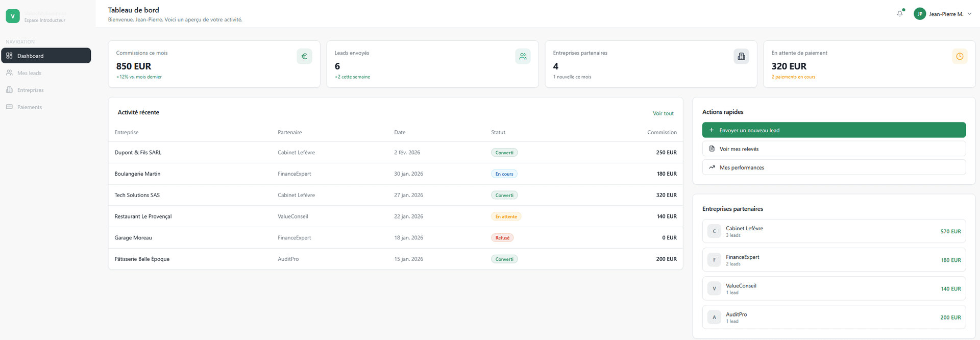This screenshot has height=340, width=980.
Task: Open ValueConseil partner card
Action: click(x=834, y=288)
